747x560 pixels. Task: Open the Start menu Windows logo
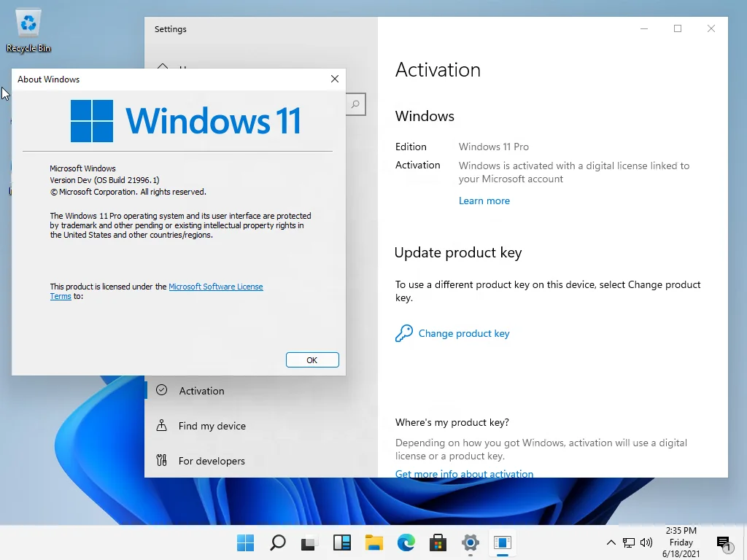point(246,542)
